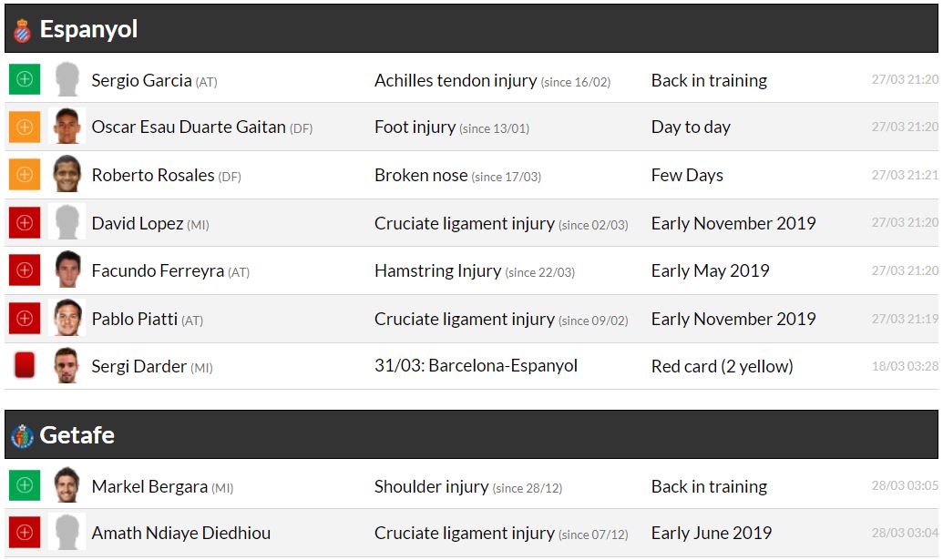
Task: Click Sergio Garcia's green injury status icon
Action: coord(25,79)
